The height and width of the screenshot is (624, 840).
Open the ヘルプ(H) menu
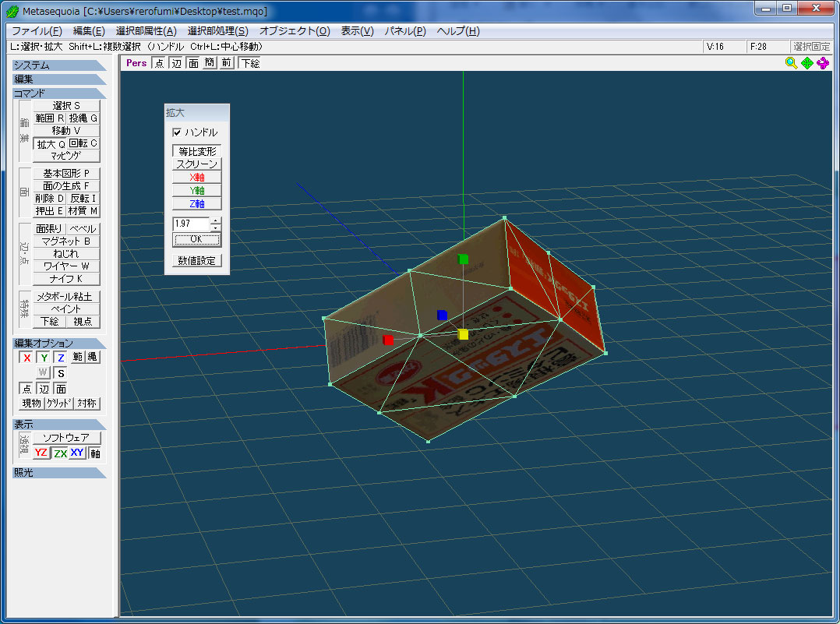click(x=458, y=31)
